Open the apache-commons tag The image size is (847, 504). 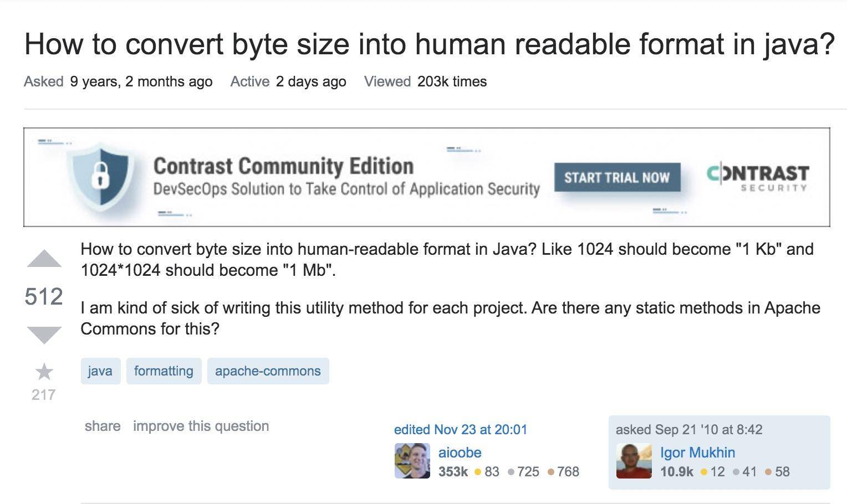click(268, 371)
